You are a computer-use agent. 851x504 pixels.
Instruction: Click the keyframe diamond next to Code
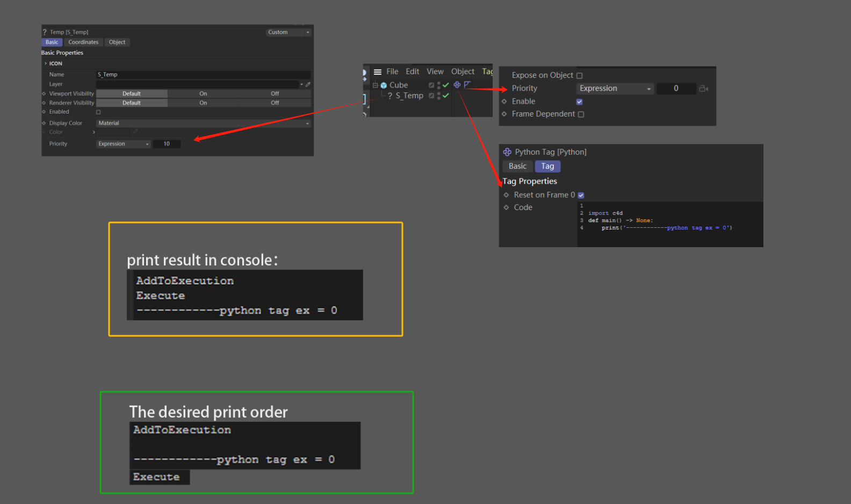(x=506, y=207)
